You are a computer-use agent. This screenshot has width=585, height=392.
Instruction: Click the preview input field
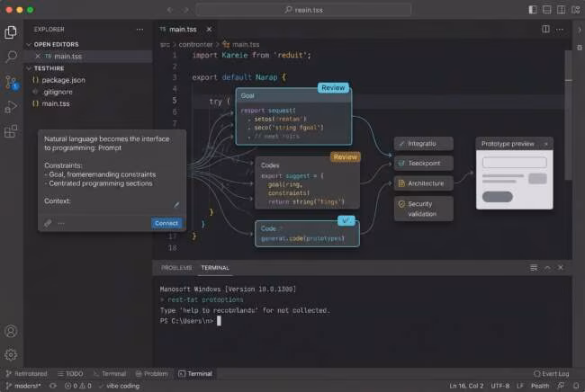click(515, 162)
